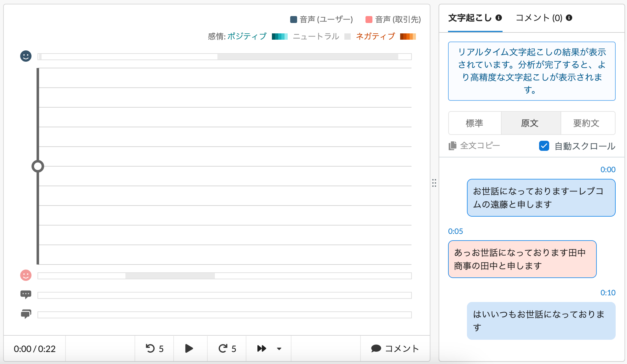627x364 pixels.
Task: Click the chat bubbles track bar
Action: coord(225,315)
